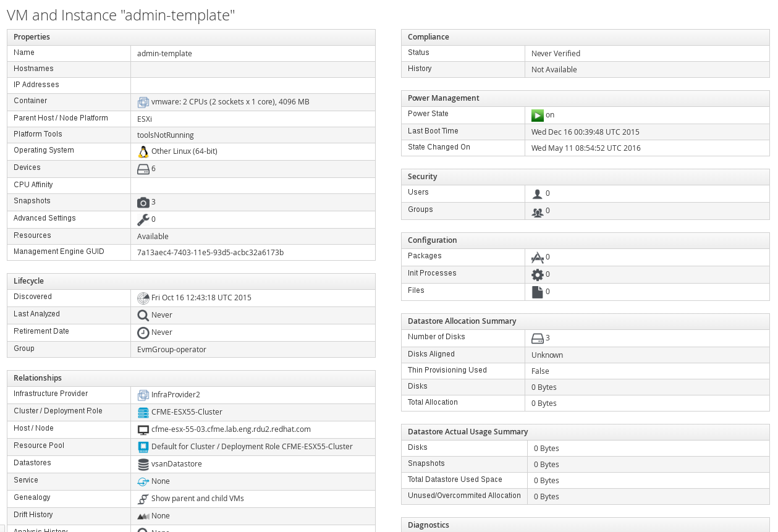Screen dimensions: 778x532
Task: Open the InfraProvider2 infrastructure provider link
Action: click(x=175, y=395)
